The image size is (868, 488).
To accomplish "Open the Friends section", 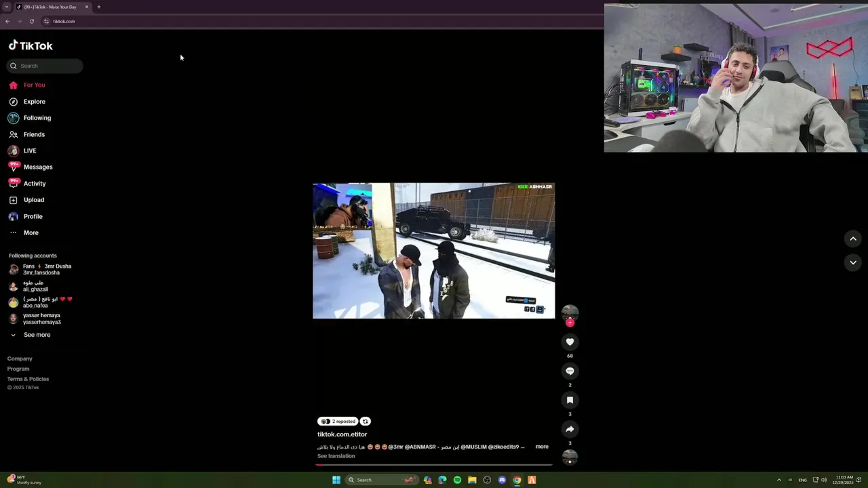I will (x=27, y=134).
